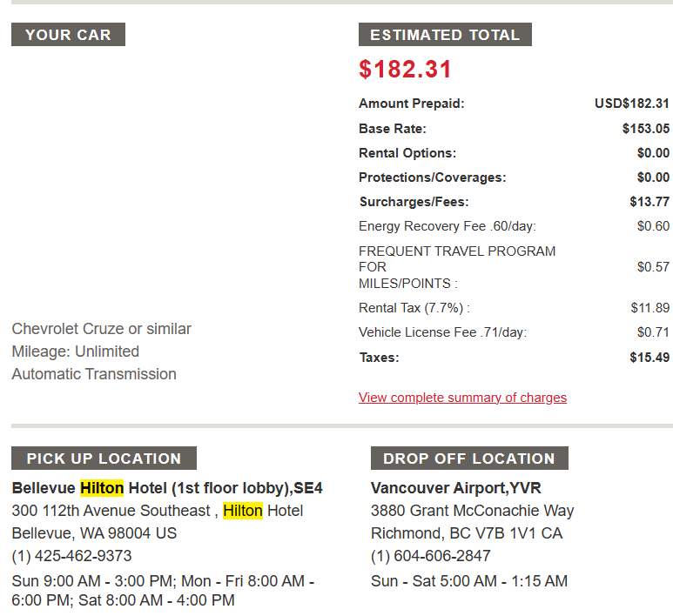Open View complete summary of charges link
Image resolution: width=673 pixels, height=616 pixels.
[462, 398]
